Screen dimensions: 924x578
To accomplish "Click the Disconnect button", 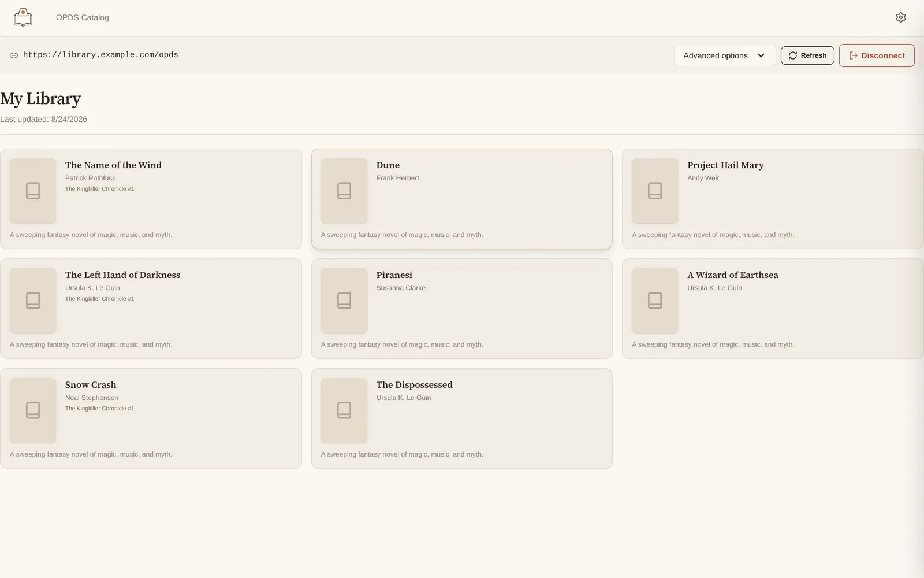I will 877,55.
